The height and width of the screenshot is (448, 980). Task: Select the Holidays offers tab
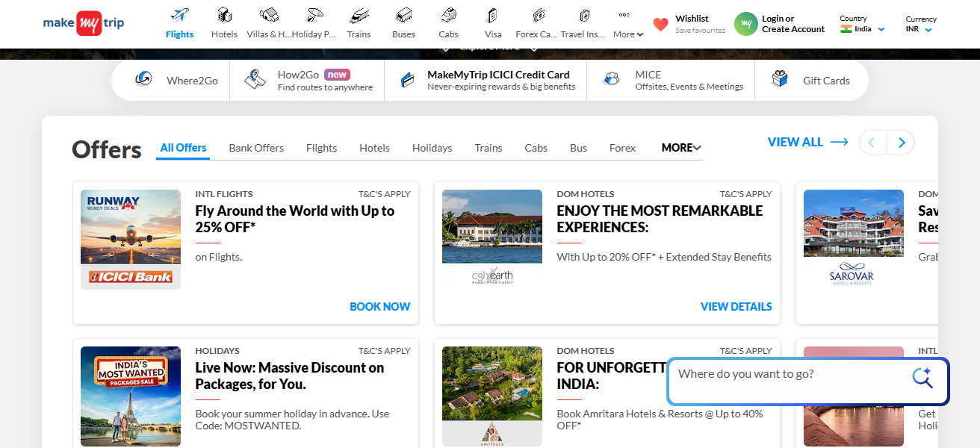tap(432, 147)
